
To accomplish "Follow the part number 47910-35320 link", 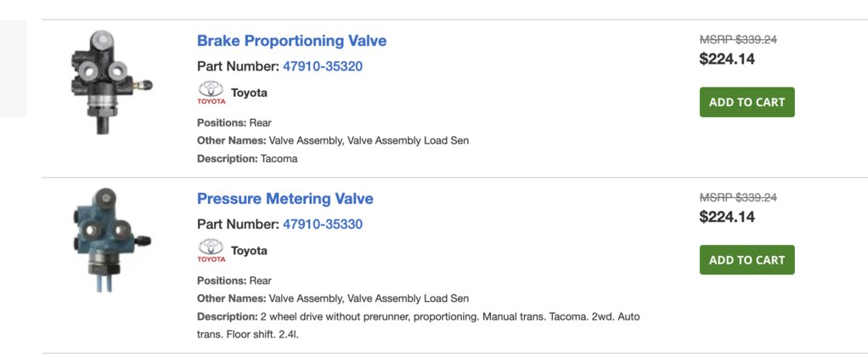I will tap(323, 66).
